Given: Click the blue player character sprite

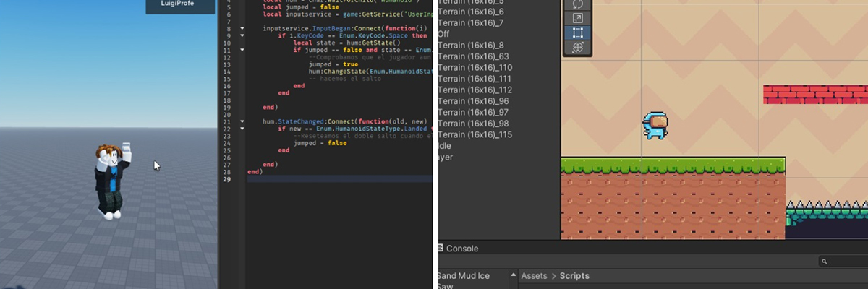Looking at the screenshot, I should point(655,126).
